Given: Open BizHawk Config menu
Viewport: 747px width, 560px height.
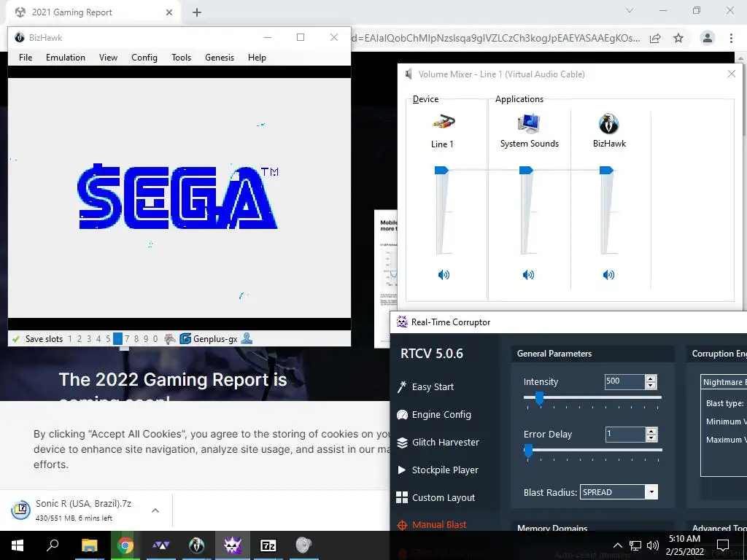Looking at the screenshot, I should click(x=144, y=57).
